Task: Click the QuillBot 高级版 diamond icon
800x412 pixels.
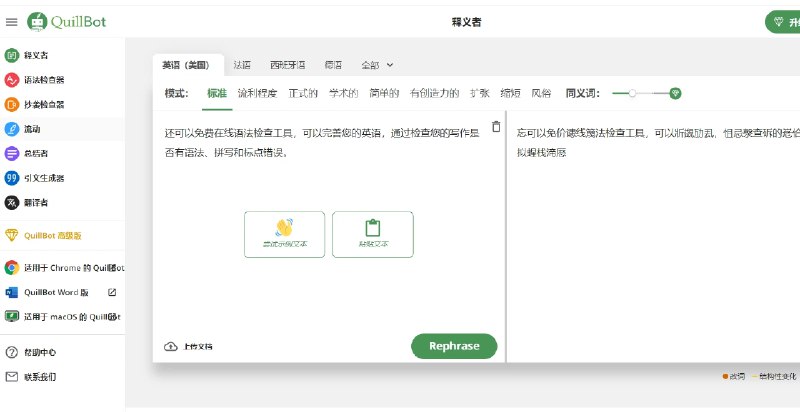Action: click(x=12, y=235)
